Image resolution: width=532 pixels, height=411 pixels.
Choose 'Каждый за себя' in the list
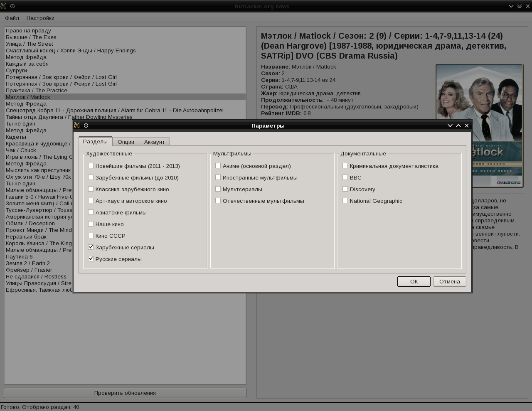pos(125,64)
